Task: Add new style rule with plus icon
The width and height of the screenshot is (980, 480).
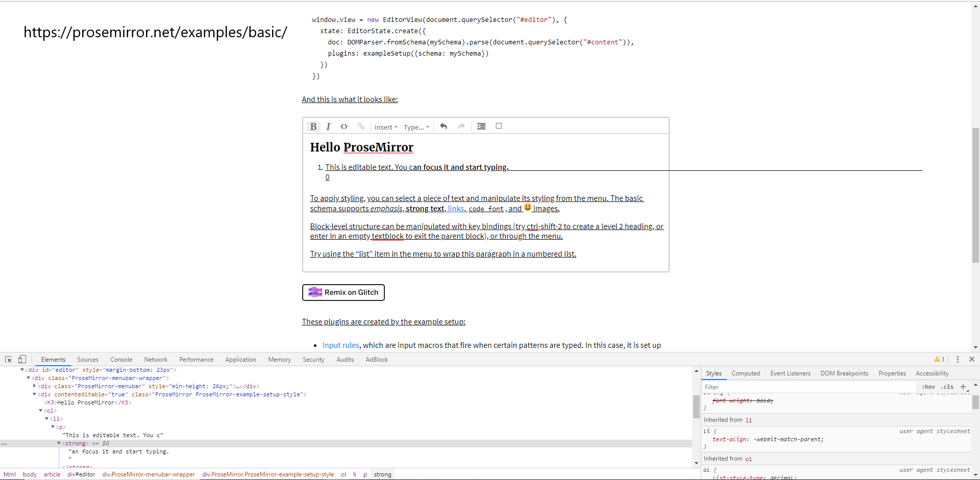Action: click(963, 387)
